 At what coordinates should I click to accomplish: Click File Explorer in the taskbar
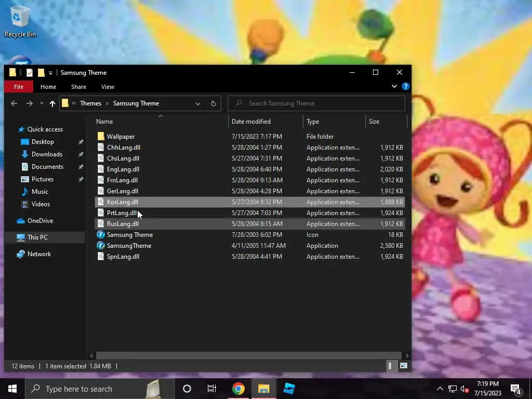[x=263, y=389]
